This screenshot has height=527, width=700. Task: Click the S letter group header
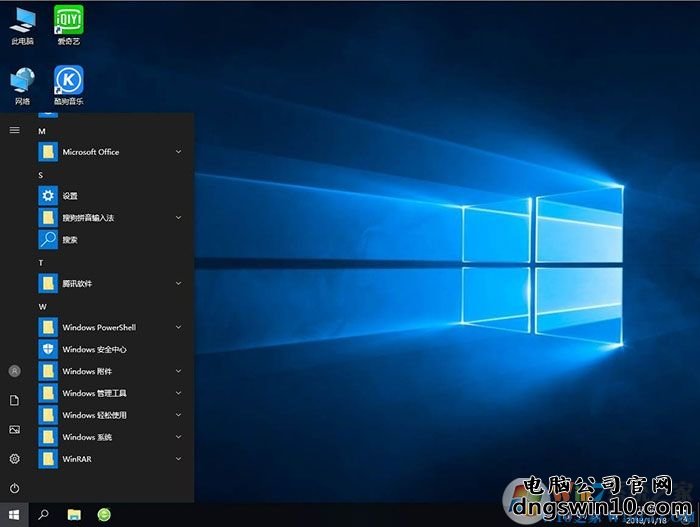(x=41, y=175)
